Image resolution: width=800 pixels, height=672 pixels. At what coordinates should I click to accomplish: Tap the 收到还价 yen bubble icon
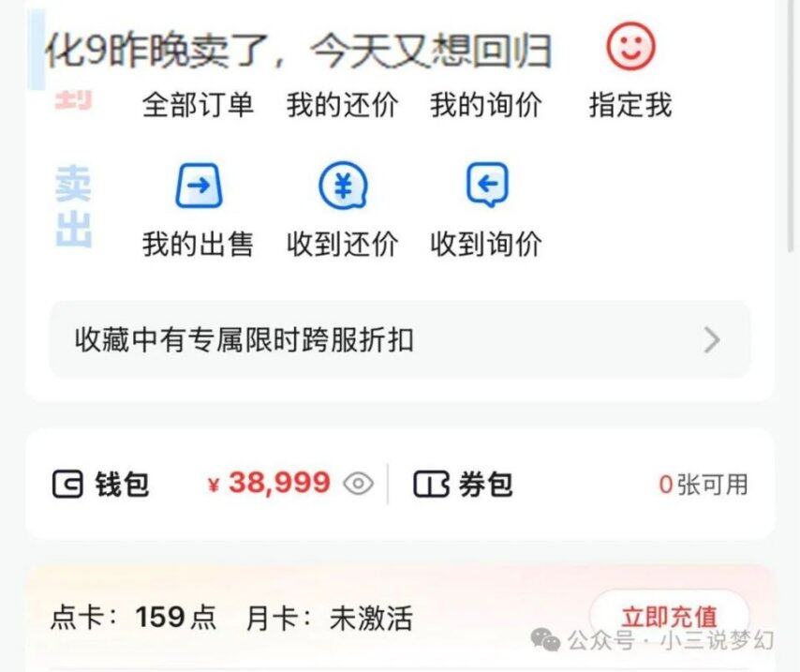coord(343,185)
